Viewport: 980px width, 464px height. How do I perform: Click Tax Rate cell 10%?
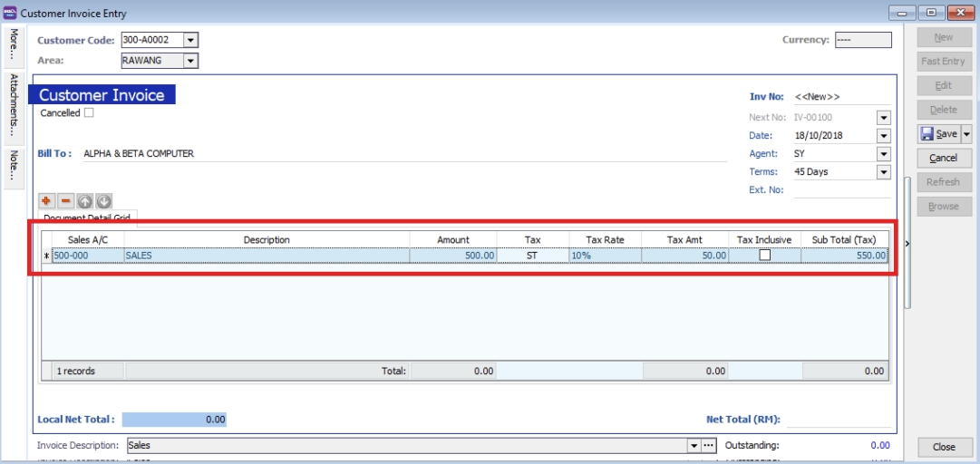click(605, 256)
